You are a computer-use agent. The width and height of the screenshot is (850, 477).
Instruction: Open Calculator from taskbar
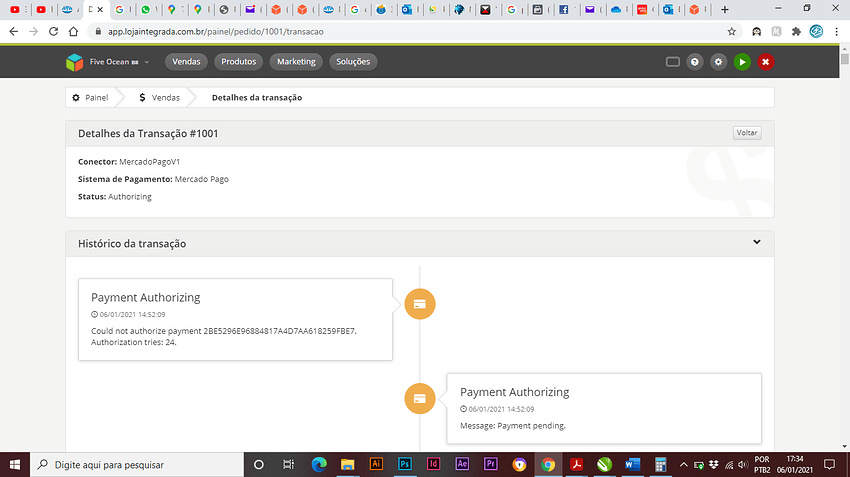(x=661, y=465)
